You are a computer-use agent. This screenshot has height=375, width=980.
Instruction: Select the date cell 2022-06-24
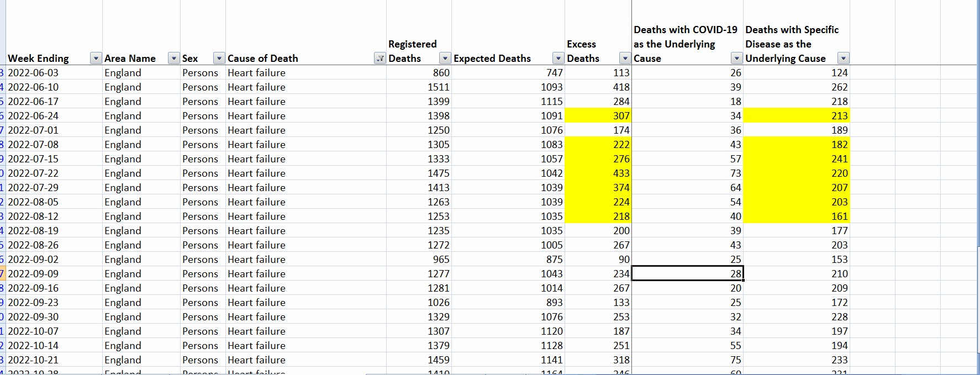point(54,115)
